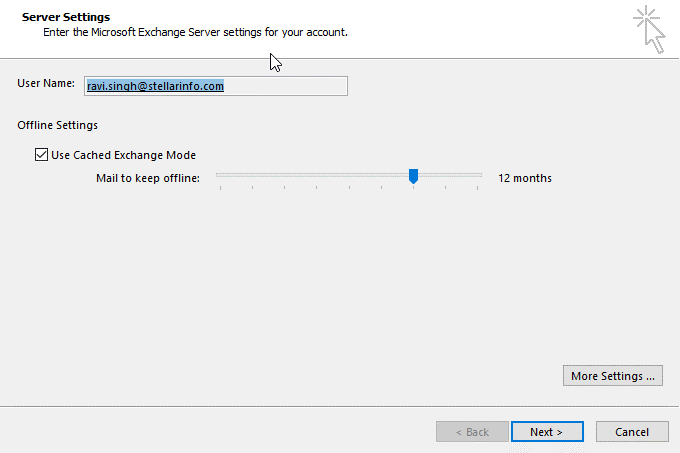Click the "Server Settings" heading
Image resolution: width=680 pixels, height=453 pixels.
(66, 18)
